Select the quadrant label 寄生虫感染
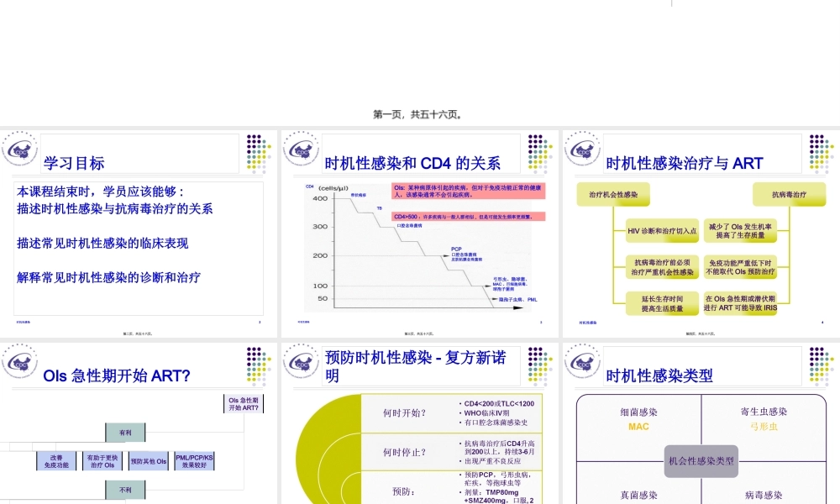Screen dimensions: 840x504 764,412
